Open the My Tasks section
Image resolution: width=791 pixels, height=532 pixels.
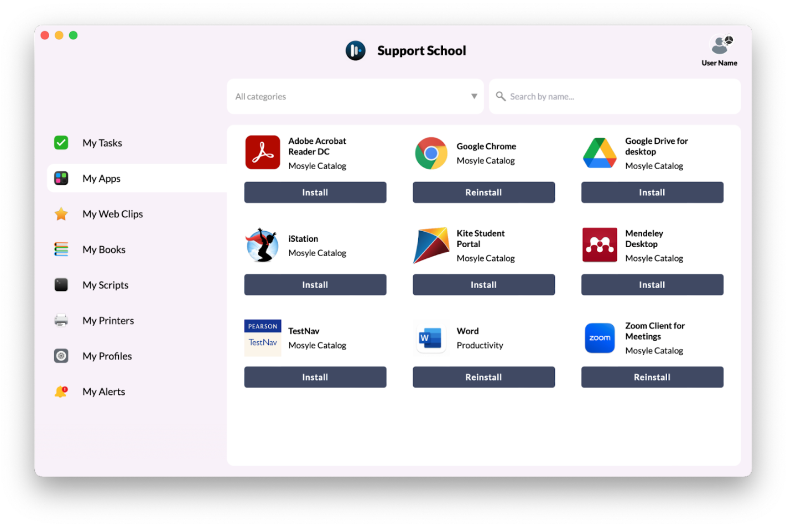[x=102, y=143]
